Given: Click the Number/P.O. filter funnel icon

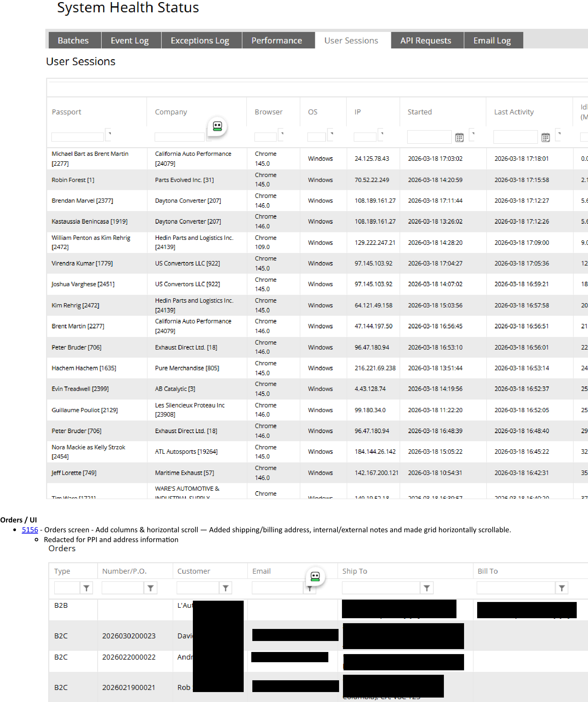Looking at the screenshot, I should click(x=150, y=588).
